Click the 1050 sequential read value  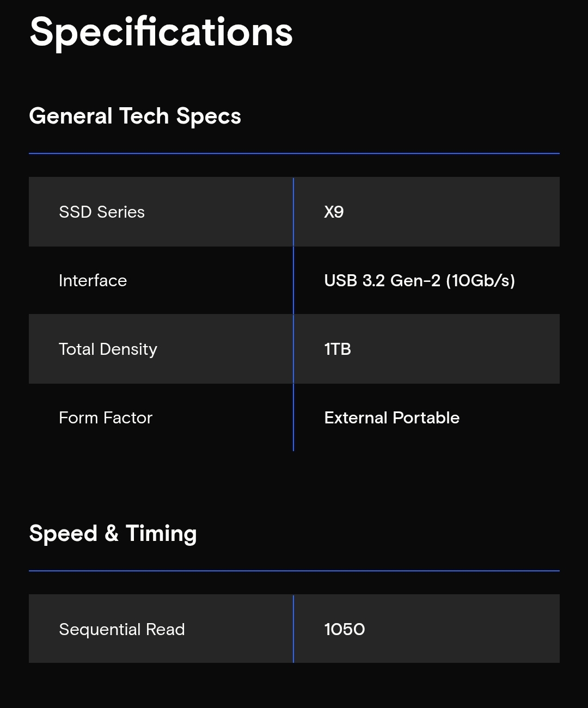coord(345,630)
